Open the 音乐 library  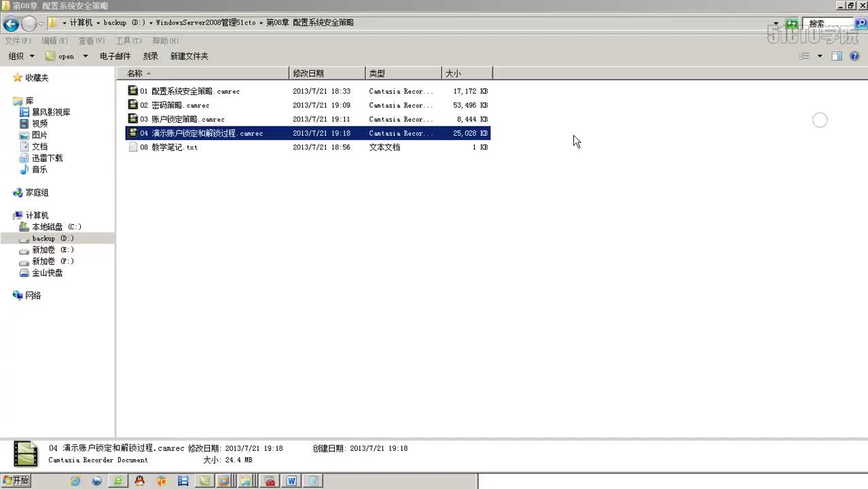point(39,170)
